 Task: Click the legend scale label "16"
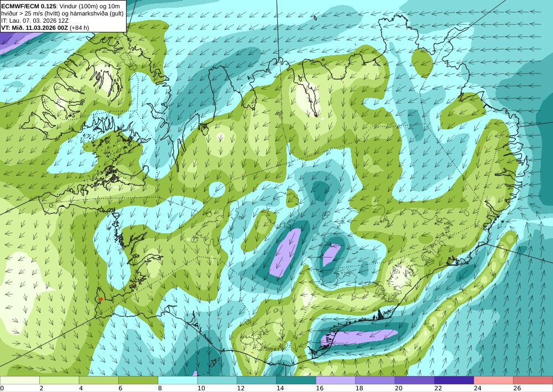[x=320, y=389]
